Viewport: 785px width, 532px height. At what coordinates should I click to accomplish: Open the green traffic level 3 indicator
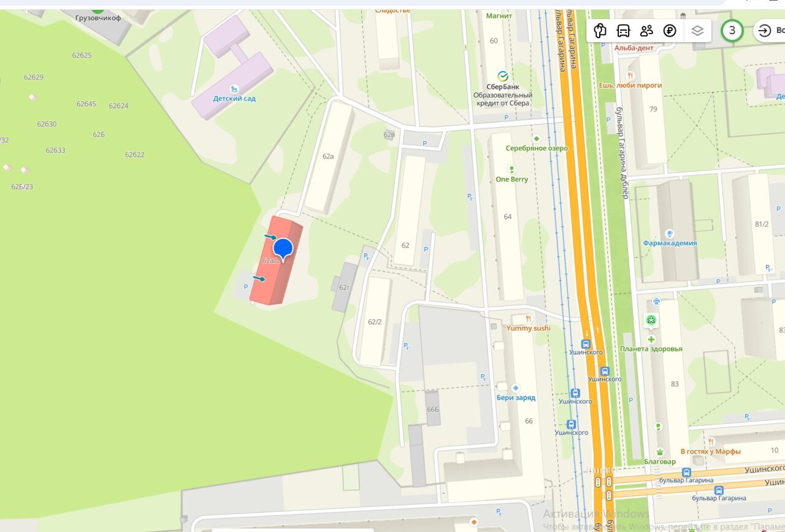(732, 31)
